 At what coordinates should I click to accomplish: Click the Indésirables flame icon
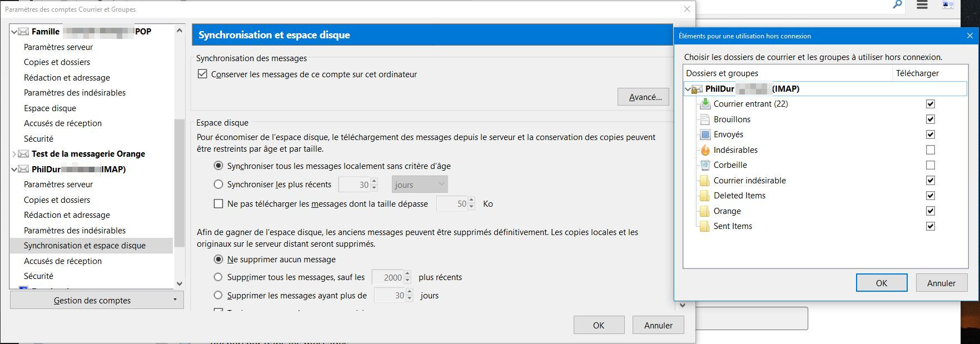click(705, 150)
